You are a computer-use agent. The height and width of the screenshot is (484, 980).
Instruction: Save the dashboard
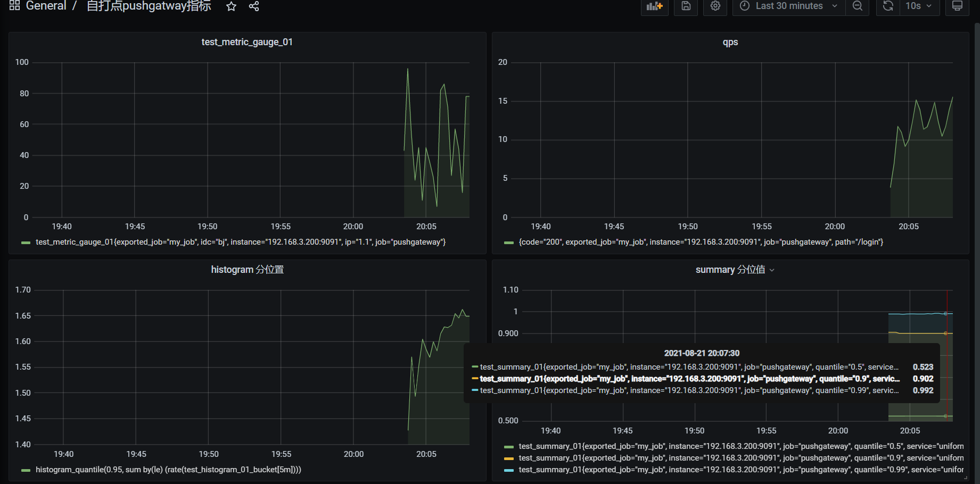pyautogui.click(x=686, y=6)
